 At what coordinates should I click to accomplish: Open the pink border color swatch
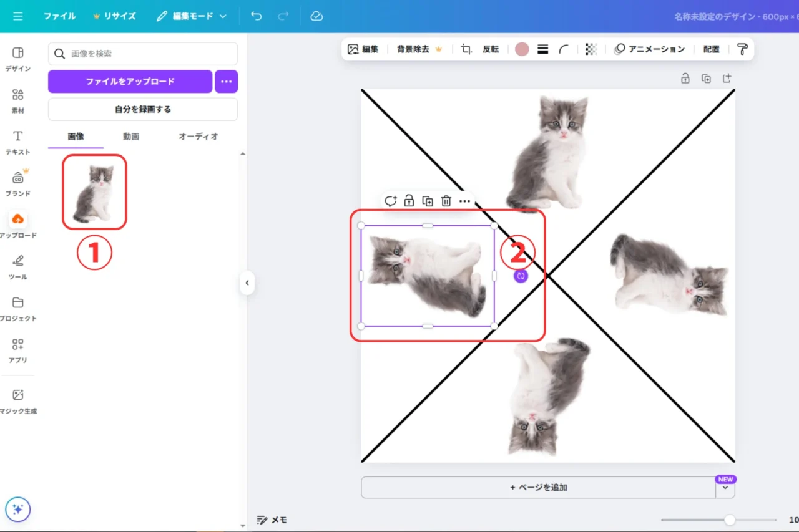pos(522,49)
